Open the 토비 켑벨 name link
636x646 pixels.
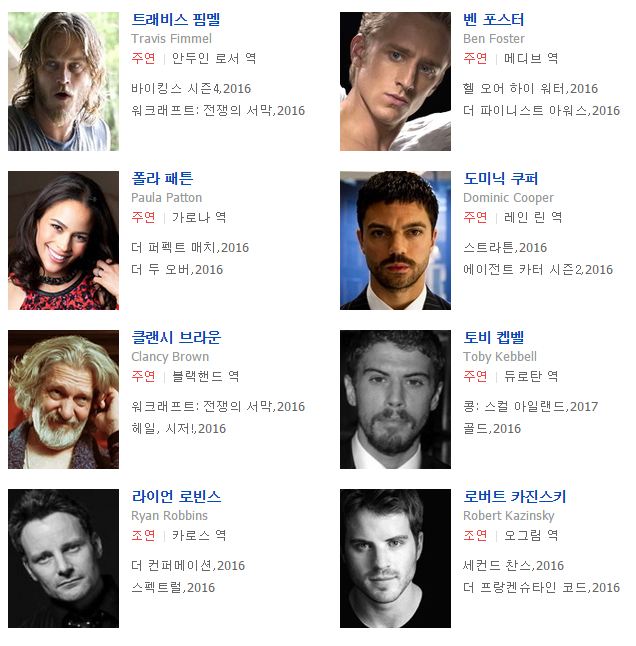click(493, 337)
